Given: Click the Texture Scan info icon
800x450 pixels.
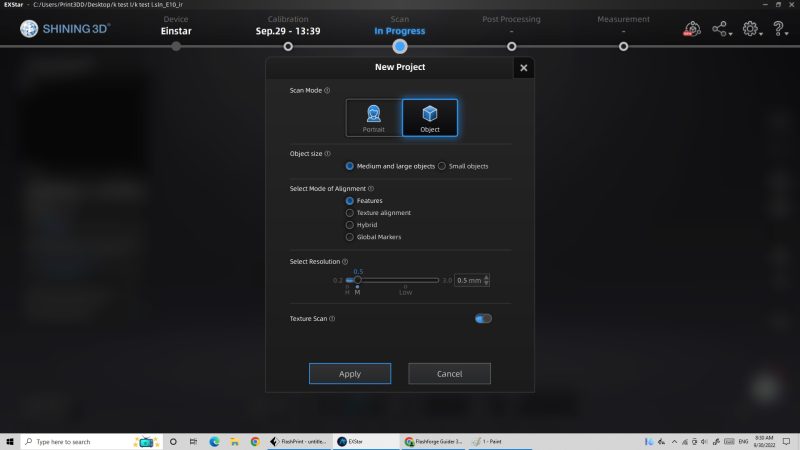Looking at the screenshot, I should point(332,318).
